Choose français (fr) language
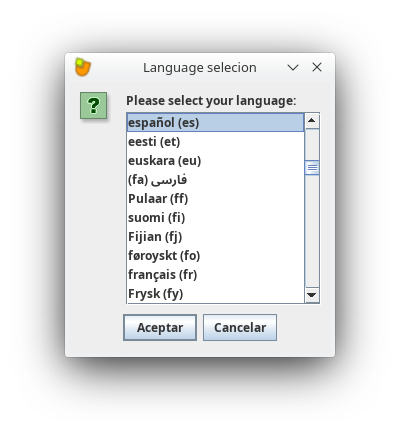Screen dimensions: 400x434 point(215,275)
